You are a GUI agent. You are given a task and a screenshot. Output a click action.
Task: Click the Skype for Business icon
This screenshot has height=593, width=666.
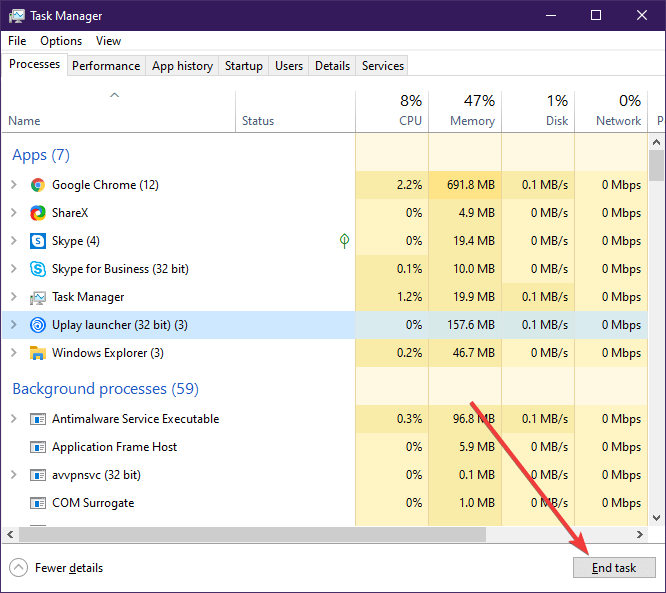tap(38, 269)
